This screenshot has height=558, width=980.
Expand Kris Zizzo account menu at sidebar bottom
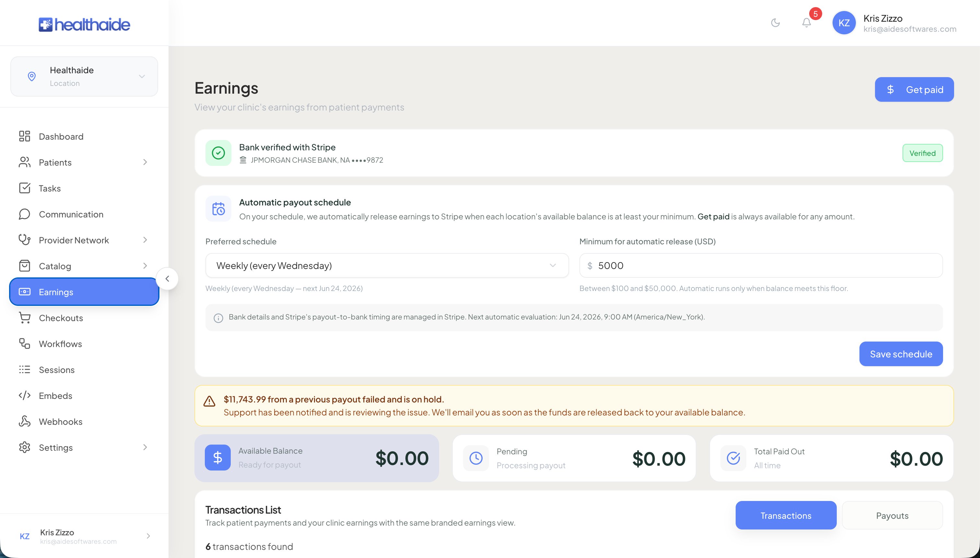point(148,536)
